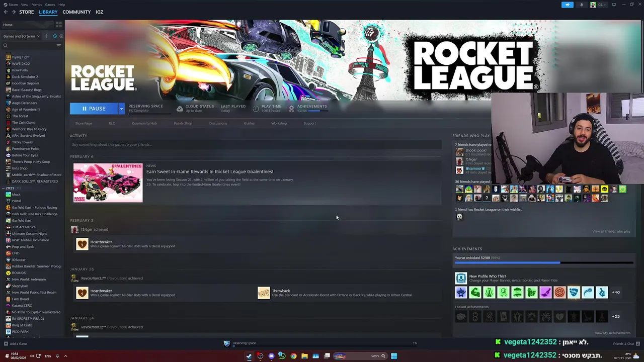Open View all friends who play
Viewport: 644px width, 362px height.
611,231
